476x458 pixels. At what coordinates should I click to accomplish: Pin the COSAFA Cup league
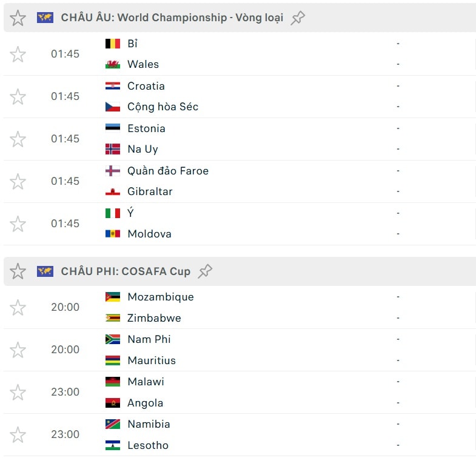(205, 271)
